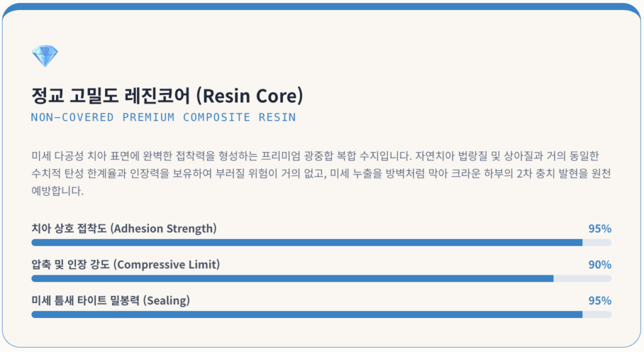Click unfilled end of Adhesion Strength bar
This screenshot has width=644, height=352.
tap(597, 243)
